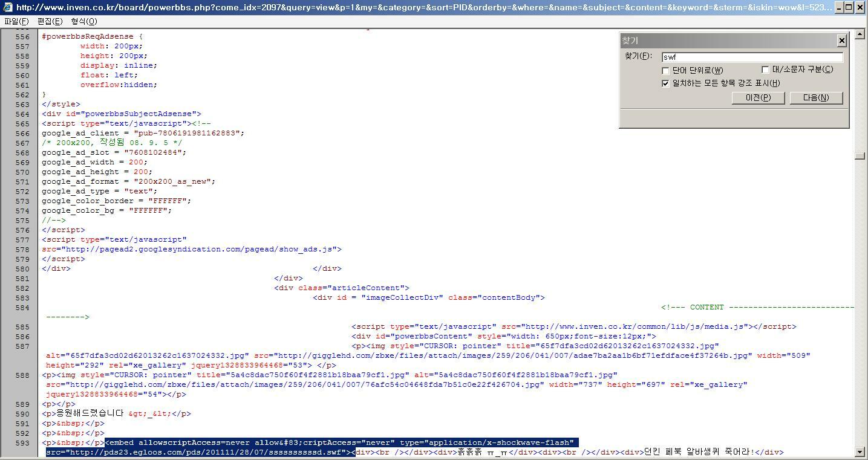868x460 pixels.
Task: Open the 편집(E) menu
Action: (50, 21)
